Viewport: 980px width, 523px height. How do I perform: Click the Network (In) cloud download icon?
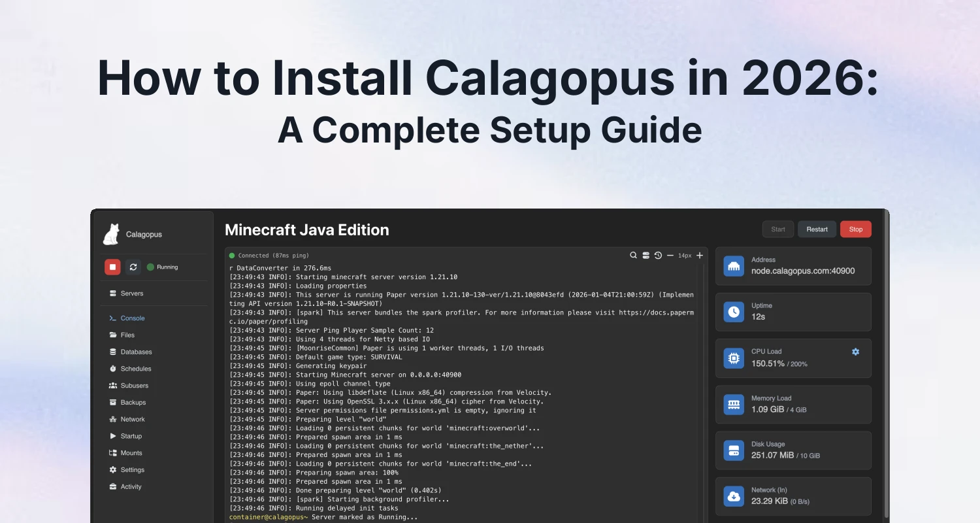click(x=734, y=496)
